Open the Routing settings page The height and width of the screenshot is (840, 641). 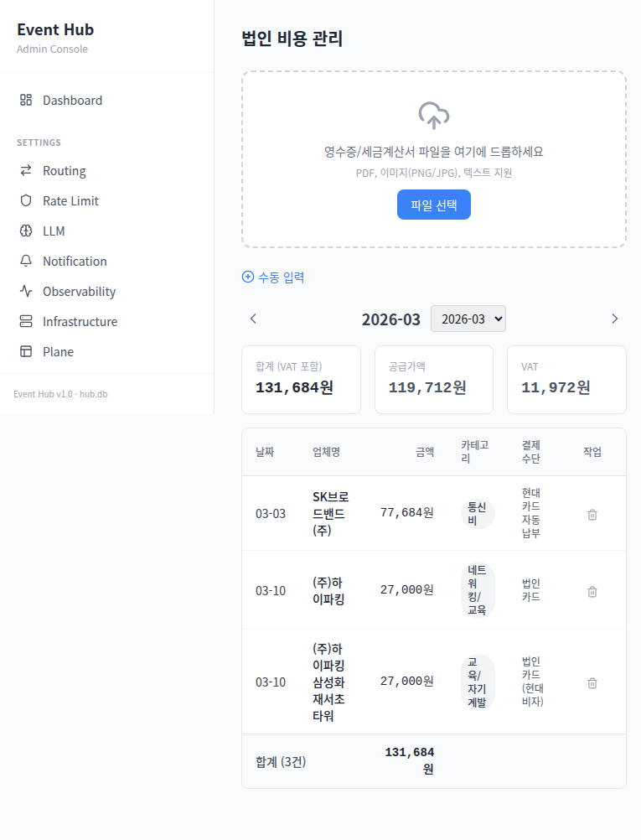pos(65,171)
